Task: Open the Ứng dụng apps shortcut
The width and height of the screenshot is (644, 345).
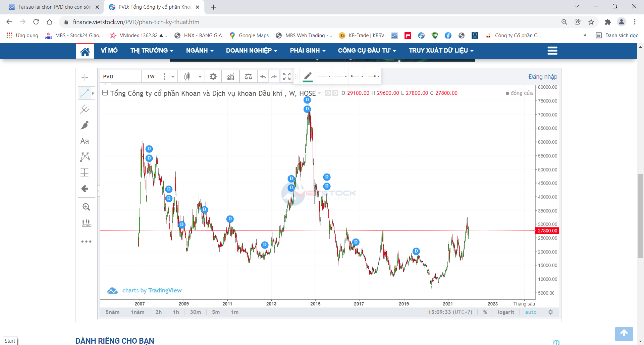Action: pyautogui.click(x=22, y=36)
